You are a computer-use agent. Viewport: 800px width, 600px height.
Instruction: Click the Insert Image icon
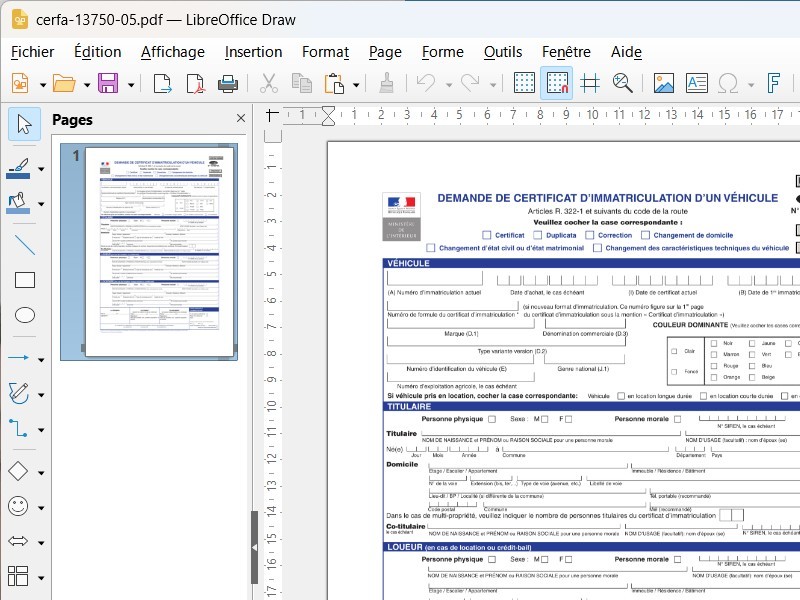coord(664,84)
